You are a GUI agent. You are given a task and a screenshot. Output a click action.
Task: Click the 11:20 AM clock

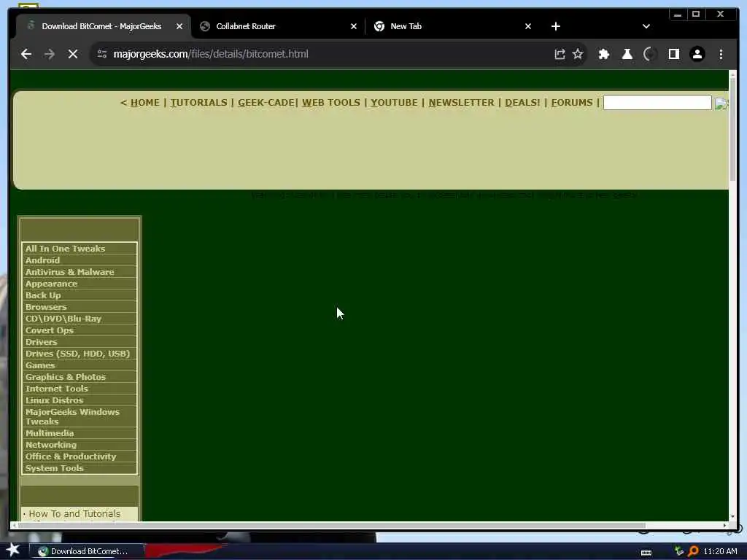[x=720, y=551]
